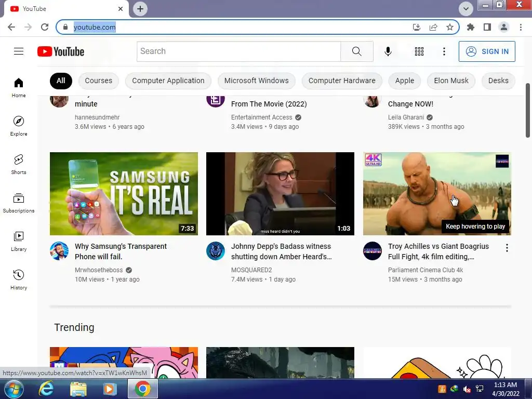Screen dimensions: 532x399
Task: Open History in sidebar
Action: coord(19,280)
